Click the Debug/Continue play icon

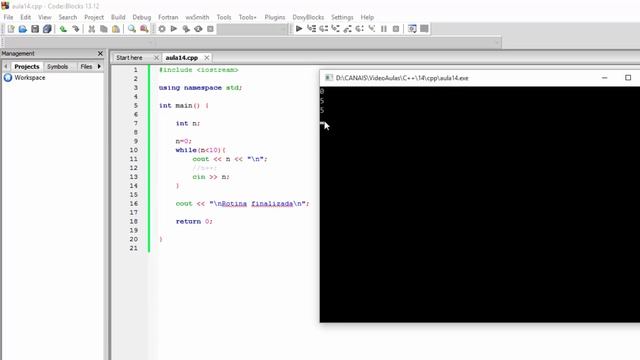click(299, 29)
